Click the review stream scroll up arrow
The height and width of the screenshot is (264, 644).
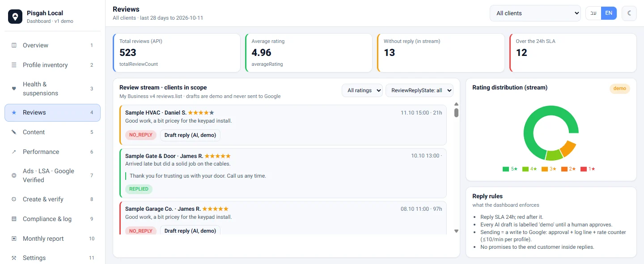coord(456,104)
